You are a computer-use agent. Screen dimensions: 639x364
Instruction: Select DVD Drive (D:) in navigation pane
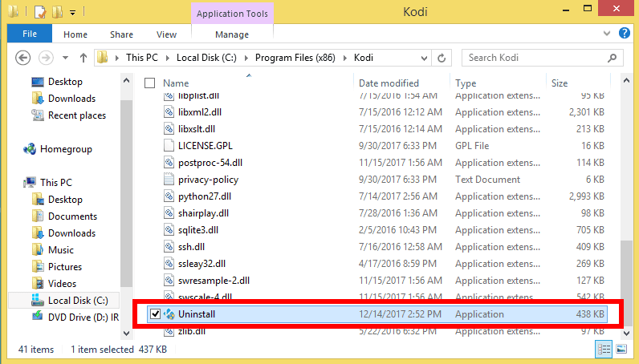point(83,317)
